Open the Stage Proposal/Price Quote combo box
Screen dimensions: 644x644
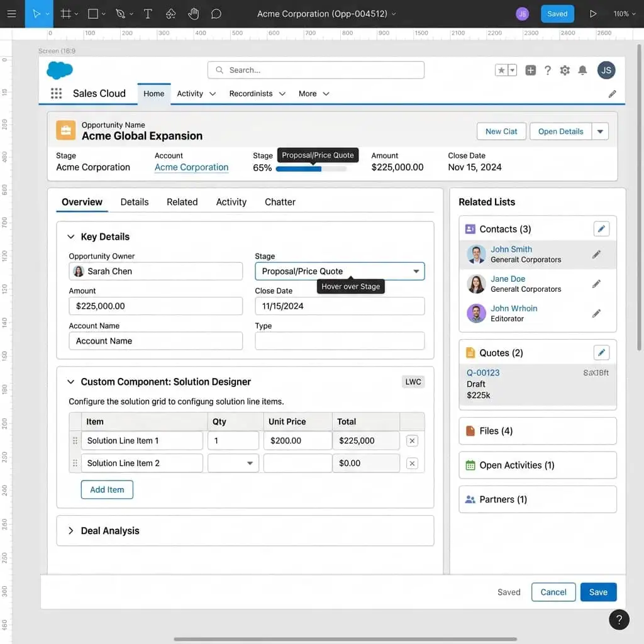tap(340, 271)
